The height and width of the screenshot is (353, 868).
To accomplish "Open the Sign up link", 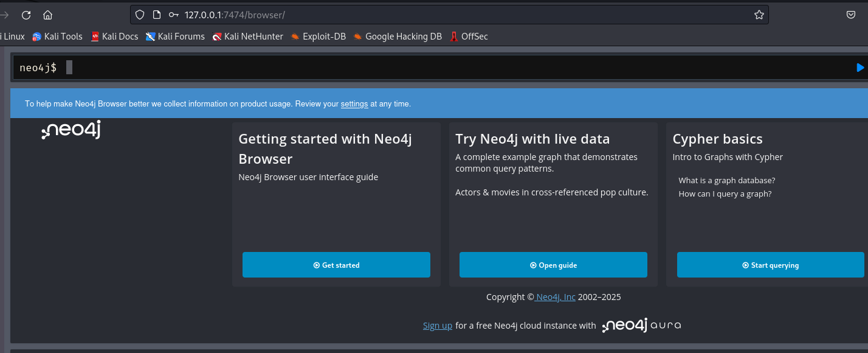I will tap(438, 326).
